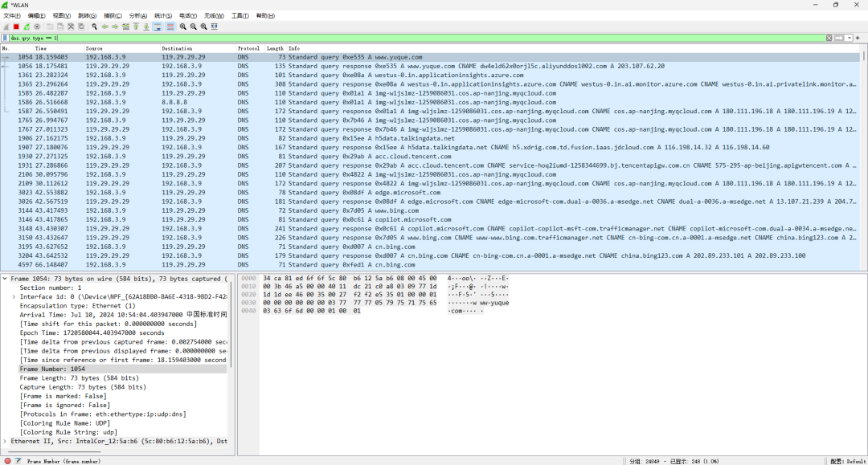
Task: Open display filter bookmark icon
Action: click(x=5, y=39)
